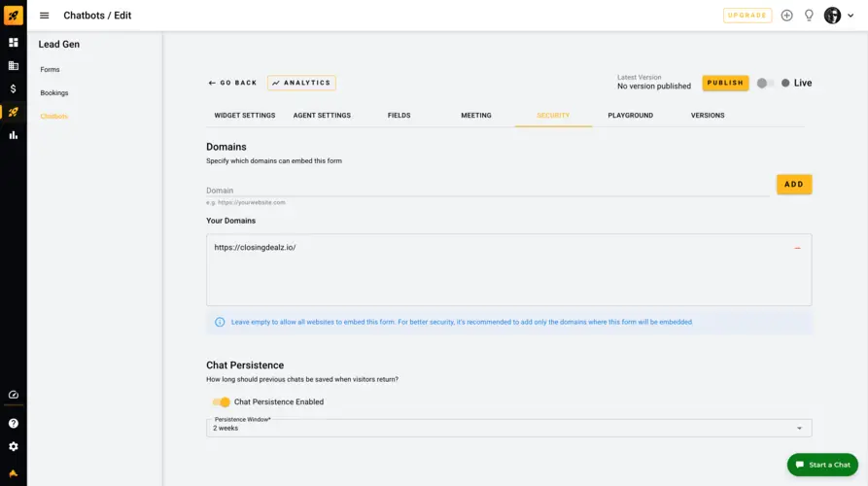Click the lightbulb ideas icon
Viewport: 868px width, 486px height.
809,16
